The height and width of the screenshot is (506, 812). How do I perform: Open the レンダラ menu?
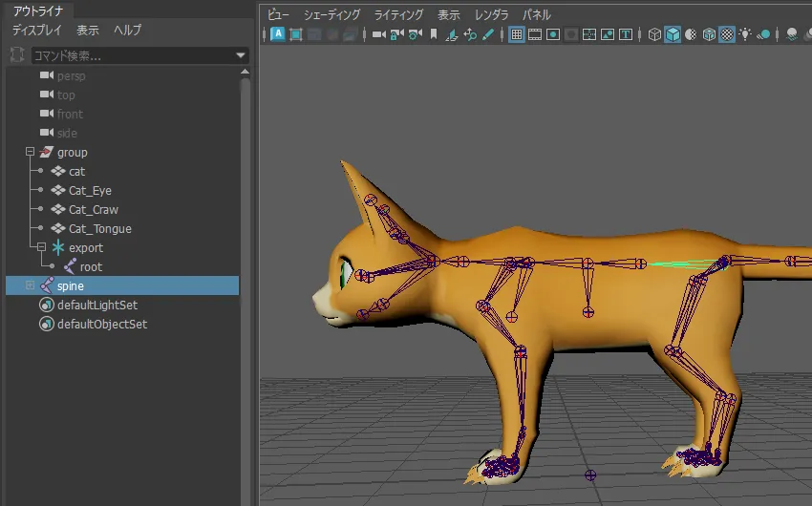pos(491,15)
